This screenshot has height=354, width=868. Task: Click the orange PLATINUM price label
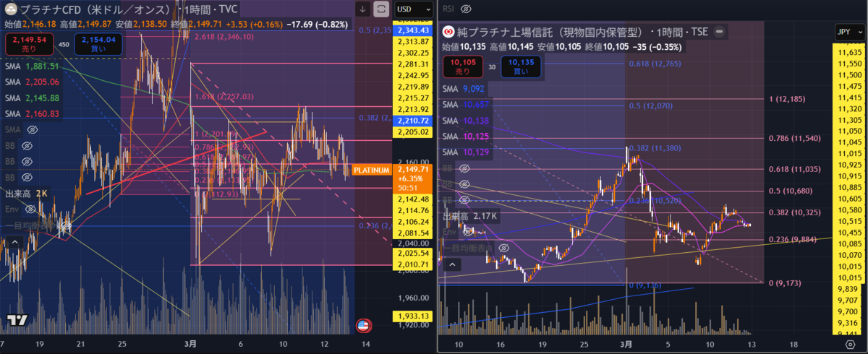[372, 170]
